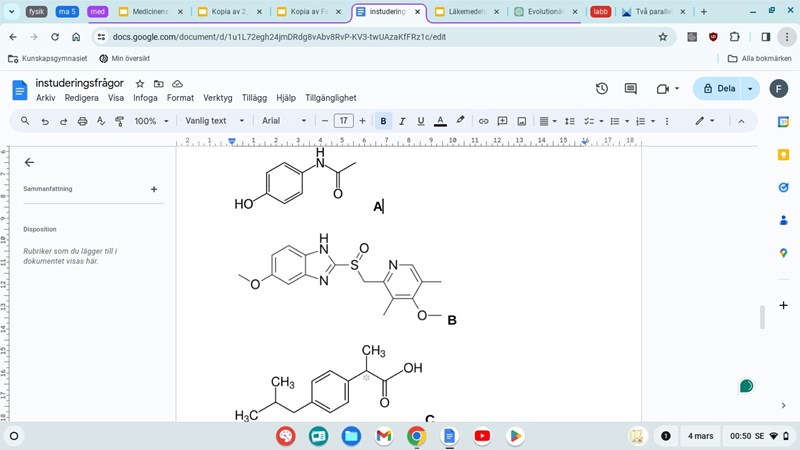Image resolution: width=800 pixels, height=450 pixels.
Task: Insert a link with the link icon
Action: pos(484,121)
